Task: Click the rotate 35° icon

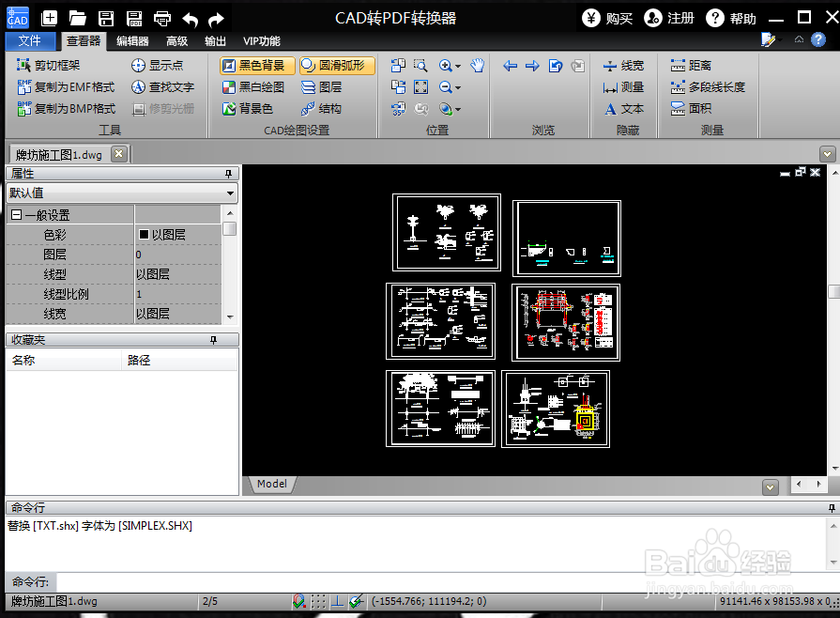Action: click(x=398, y=109)
